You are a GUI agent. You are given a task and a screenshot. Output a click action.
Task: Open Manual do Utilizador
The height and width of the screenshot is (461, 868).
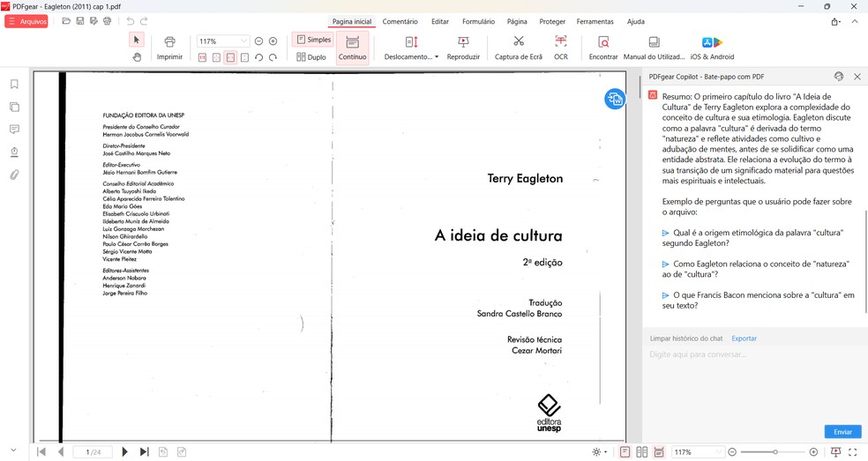coord(654,48)
